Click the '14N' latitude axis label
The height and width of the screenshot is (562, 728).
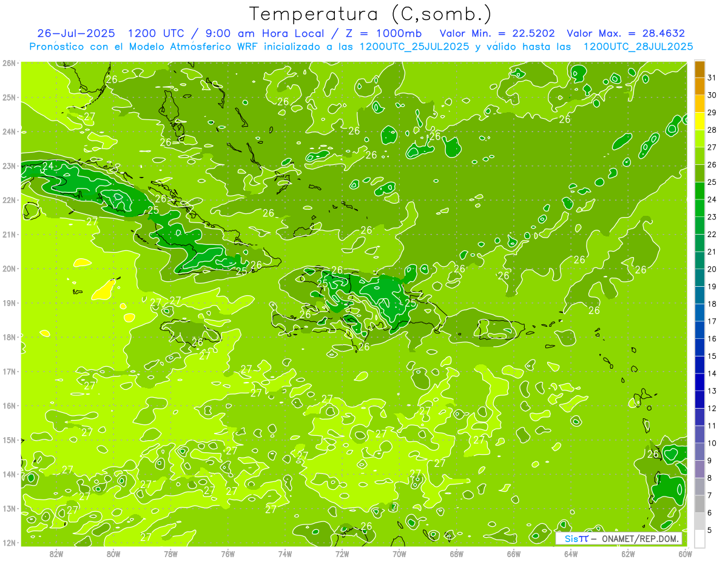8,474
